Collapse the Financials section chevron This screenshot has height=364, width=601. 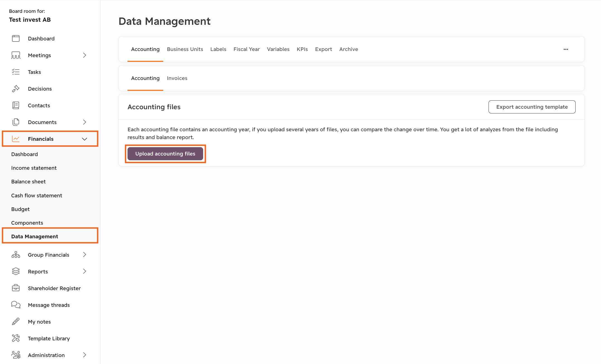[x=85, y=139]
